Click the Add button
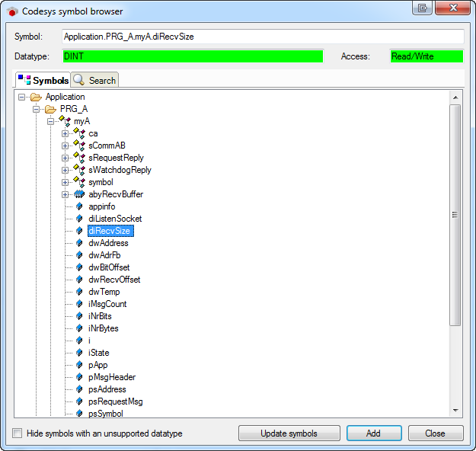This screenshot has height=451, width=476. point(374,433)
